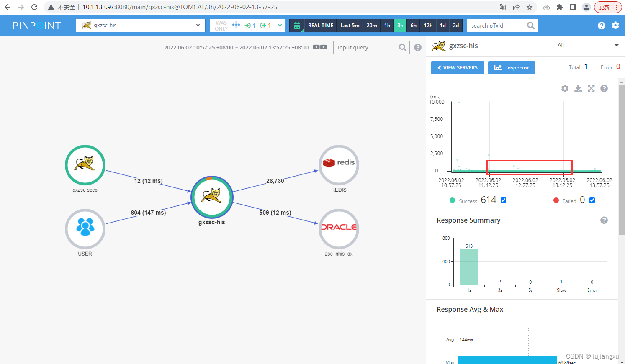The image size is (625, 364).
Task: Click the 12 (12 ms) link label
Action: (148, 181)
